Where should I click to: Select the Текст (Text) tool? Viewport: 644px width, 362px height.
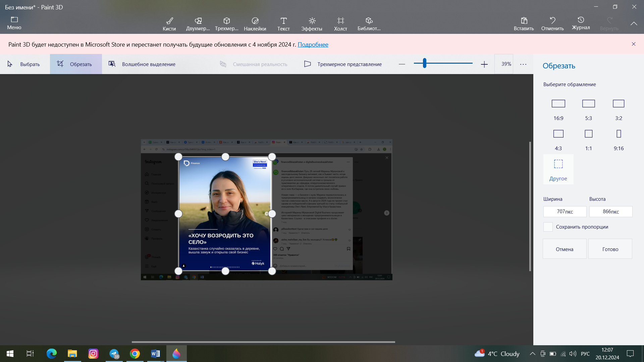(x=283, y=24)
